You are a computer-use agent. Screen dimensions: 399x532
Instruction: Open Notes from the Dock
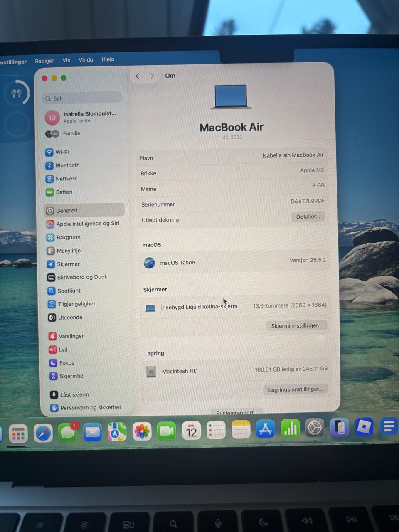pyautogui.click(x=241, y=429)
